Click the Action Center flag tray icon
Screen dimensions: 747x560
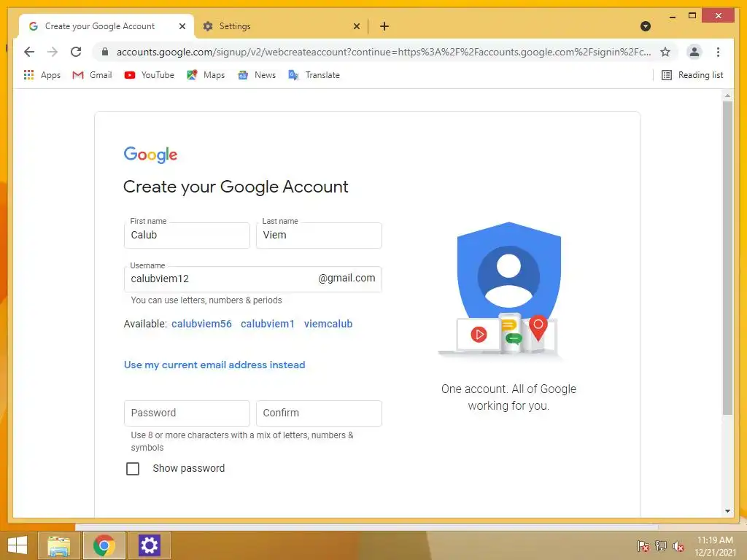[643, 546]
